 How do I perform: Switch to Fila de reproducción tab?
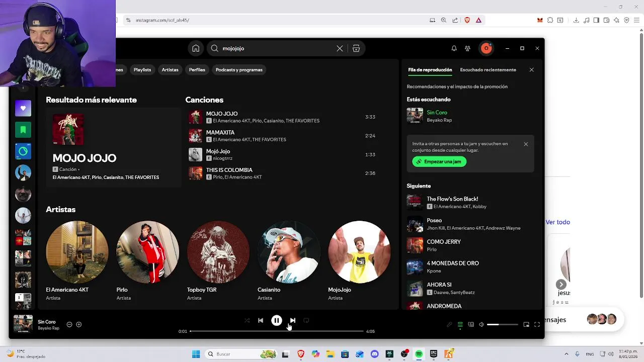[430, 70]
